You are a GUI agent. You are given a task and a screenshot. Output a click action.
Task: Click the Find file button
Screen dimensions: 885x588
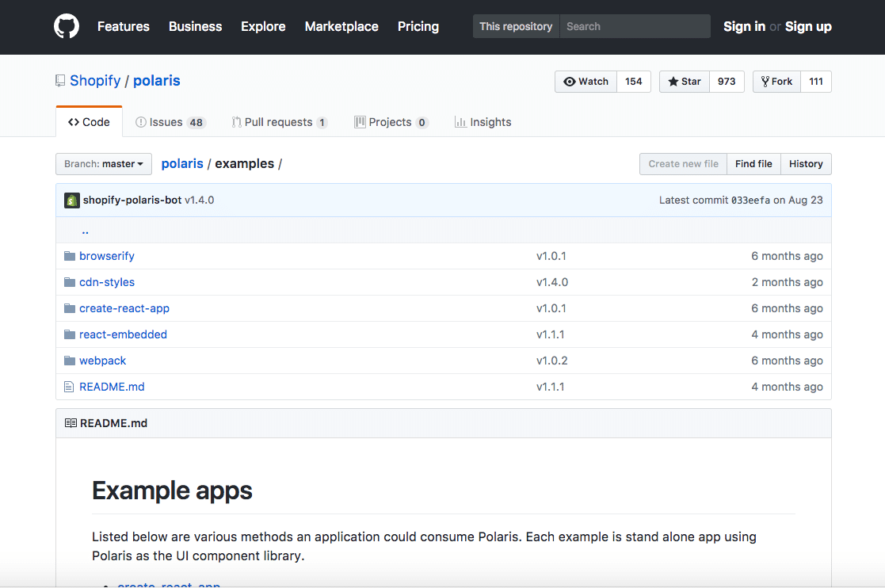pyautogui.click(x=753, y=164)
